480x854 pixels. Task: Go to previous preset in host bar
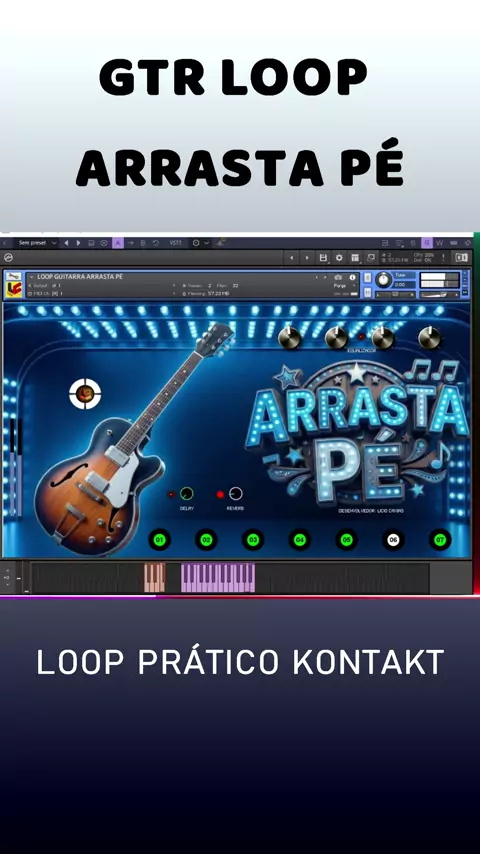66,243
